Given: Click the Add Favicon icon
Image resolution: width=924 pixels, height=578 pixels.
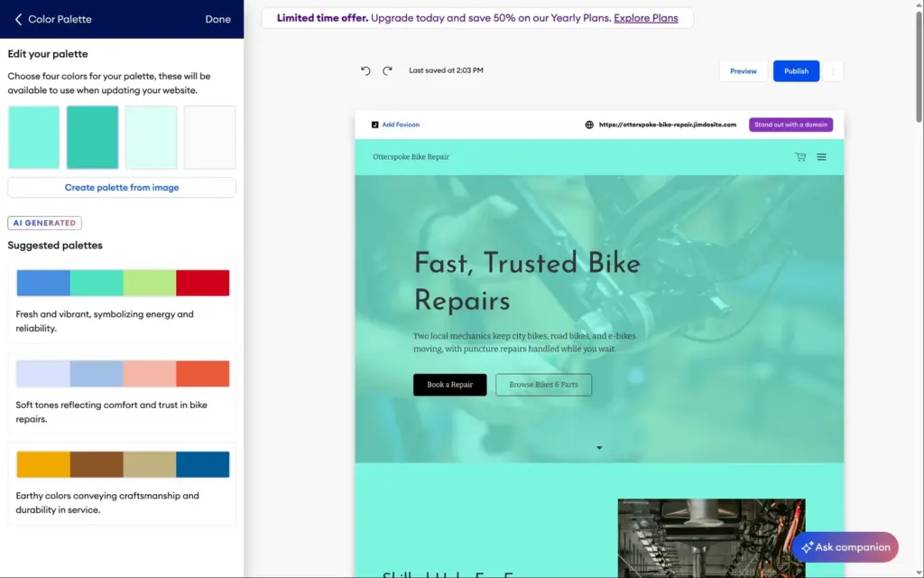Looking at the screenshot, I should [x=374, y=125].
